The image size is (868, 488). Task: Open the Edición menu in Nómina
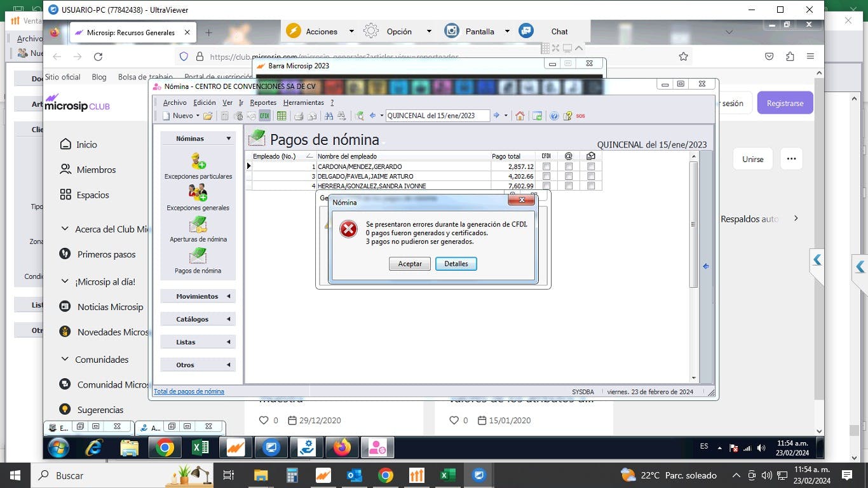click(205, 102)
